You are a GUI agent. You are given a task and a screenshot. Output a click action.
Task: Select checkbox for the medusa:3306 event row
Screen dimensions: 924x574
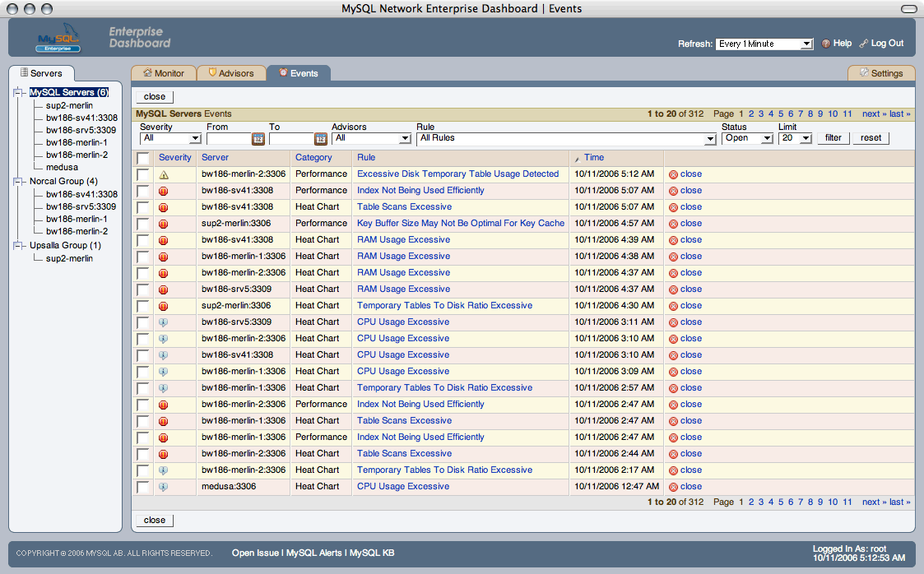[143, 487]
